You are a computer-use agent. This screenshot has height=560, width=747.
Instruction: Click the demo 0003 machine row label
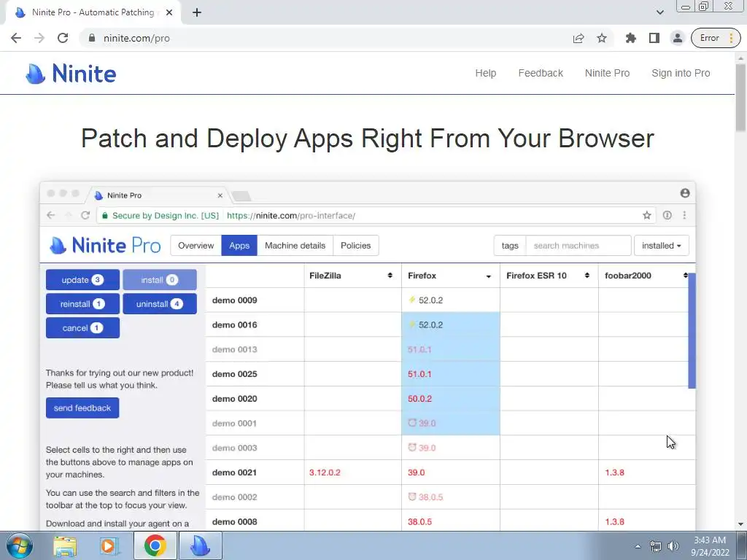234,448
